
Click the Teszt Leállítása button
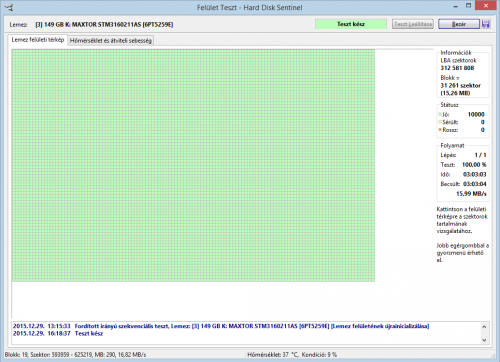[x=413, y=24]
